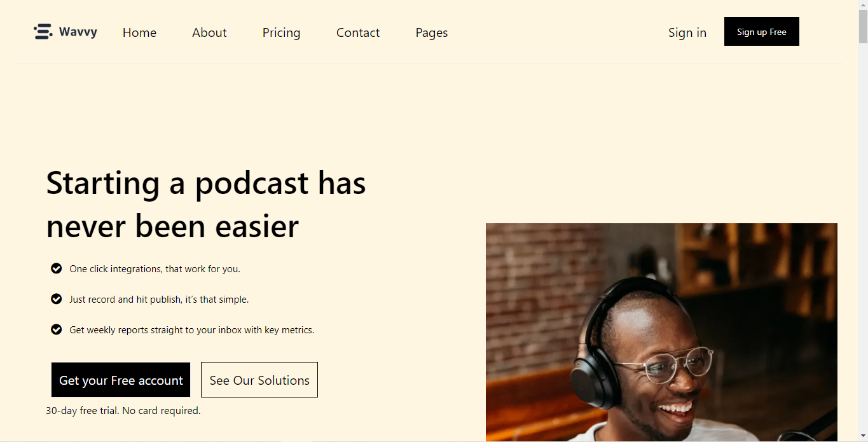Go to the About page
Screen dimensions: 868x442
(209, 32)
